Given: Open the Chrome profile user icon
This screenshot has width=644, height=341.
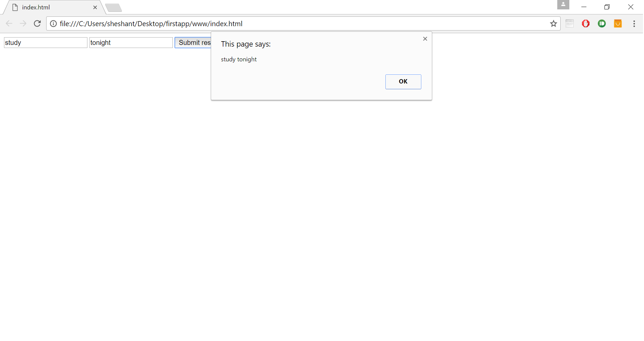Looking at the screenshot, I should click(x=563, y=5).
